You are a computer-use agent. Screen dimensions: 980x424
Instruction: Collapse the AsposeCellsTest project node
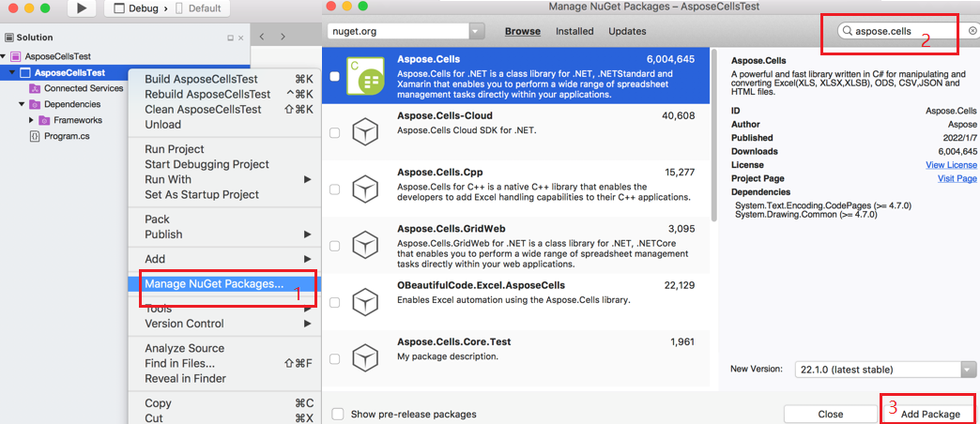[12, 73]
